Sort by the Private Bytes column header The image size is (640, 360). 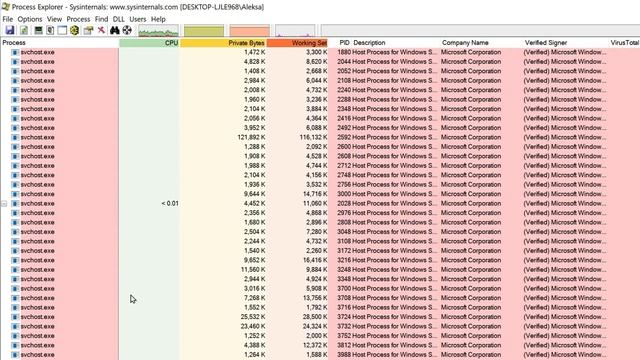click(x=223, y=42)
